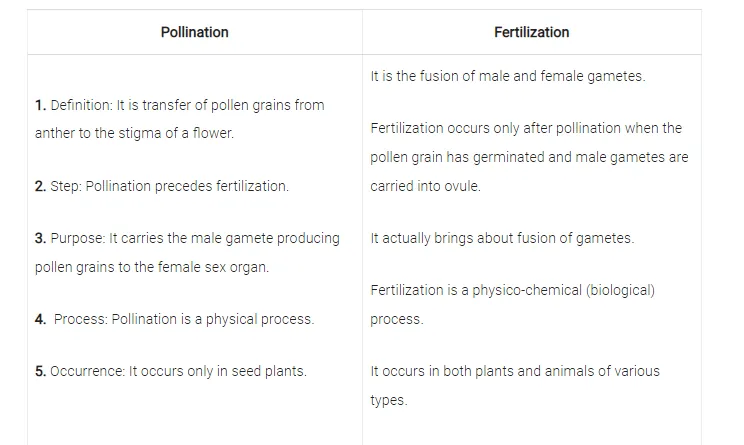Click the line 'Fertilization is a physico-chemical (biological)'
Viewport: 744px width, 445px height.
click(x=512, y=290)
